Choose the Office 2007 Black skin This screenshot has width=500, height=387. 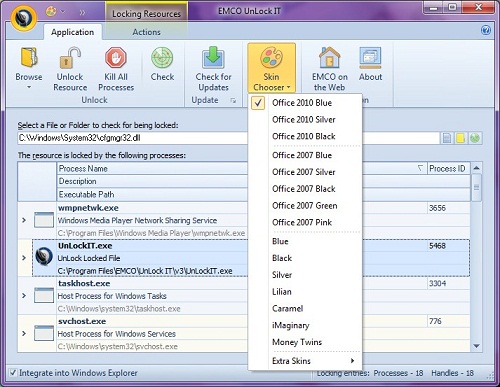click(x=305, y=189)
